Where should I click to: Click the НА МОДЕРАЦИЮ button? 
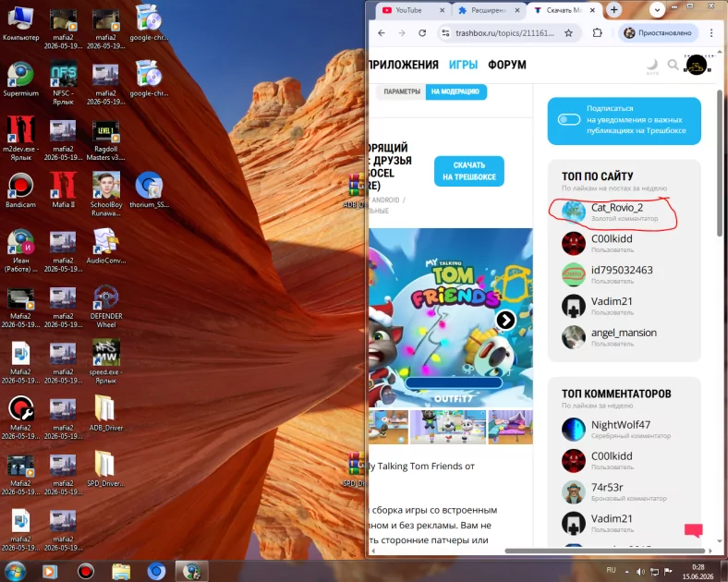pos(455,91)
